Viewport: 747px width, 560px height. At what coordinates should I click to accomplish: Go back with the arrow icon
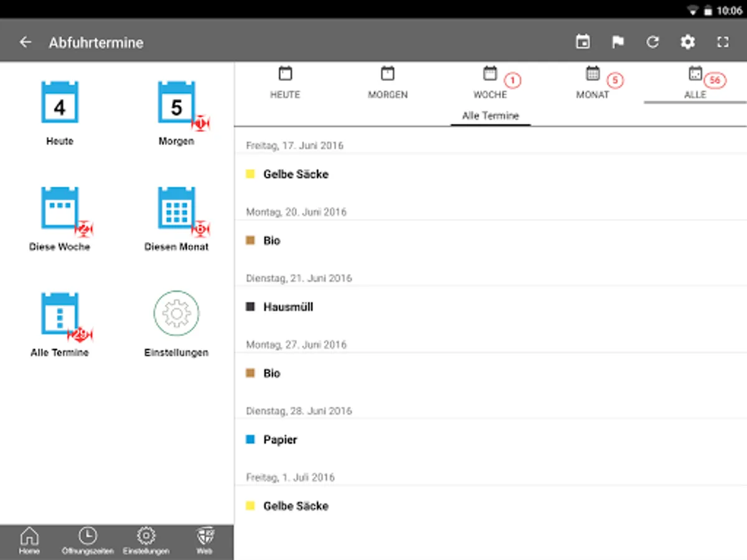25,42
